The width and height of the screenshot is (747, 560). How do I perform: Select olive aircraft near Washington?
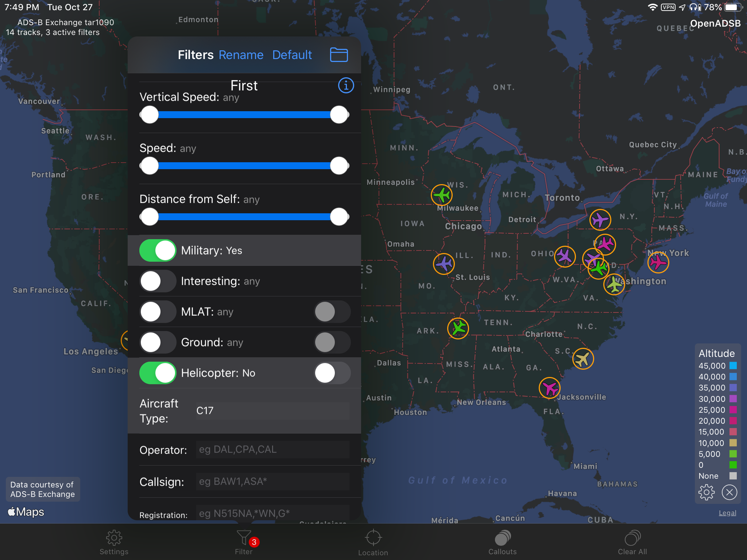click(614, 284)
